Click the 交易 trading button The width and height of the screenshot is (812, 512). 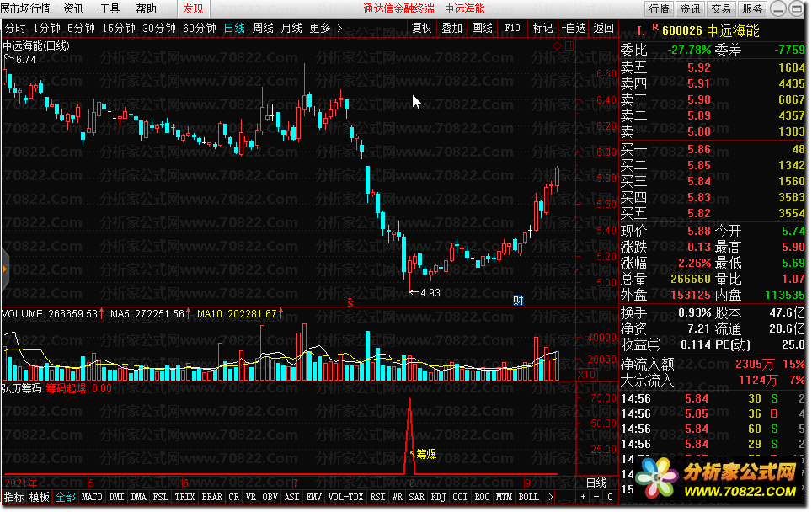[x=721, y=8]
